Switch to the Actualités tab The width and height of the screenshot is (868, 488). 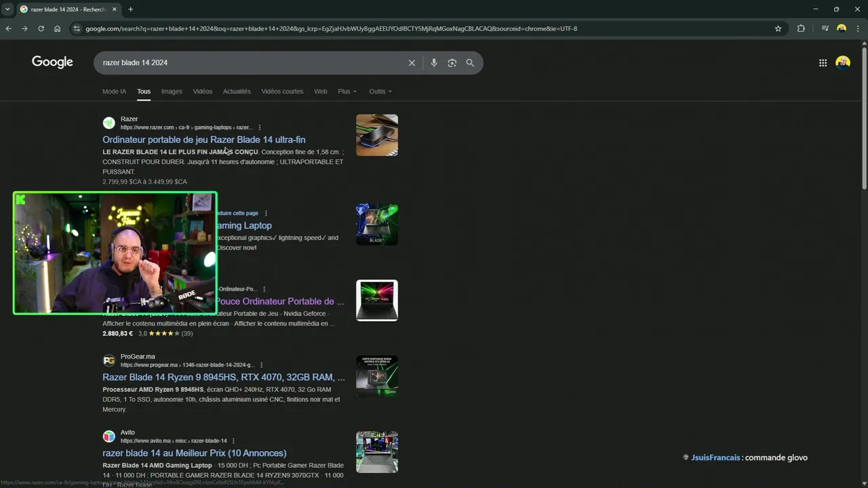click(237, 91)
